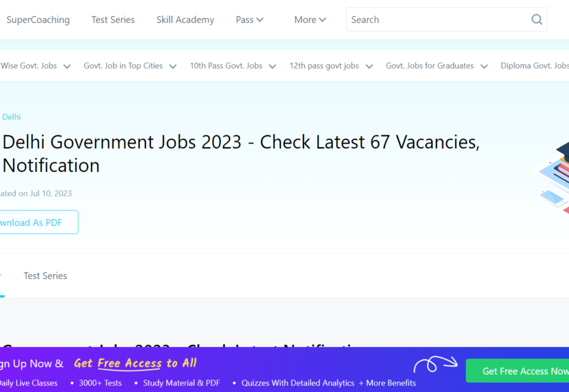This screenshot has height=392, width=569.
Task: Expand the Pass dropdown menu
Action: (249, 20)
